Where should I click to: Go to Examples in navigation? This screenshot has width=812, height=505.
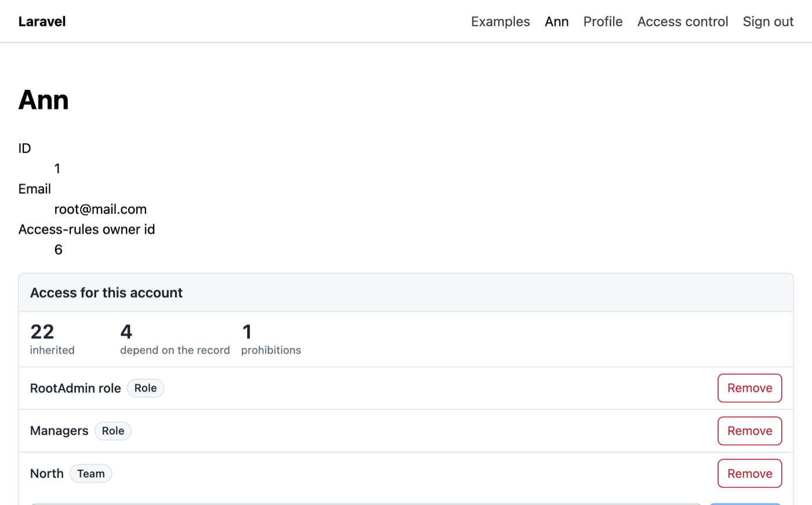[x=501, y=21]
